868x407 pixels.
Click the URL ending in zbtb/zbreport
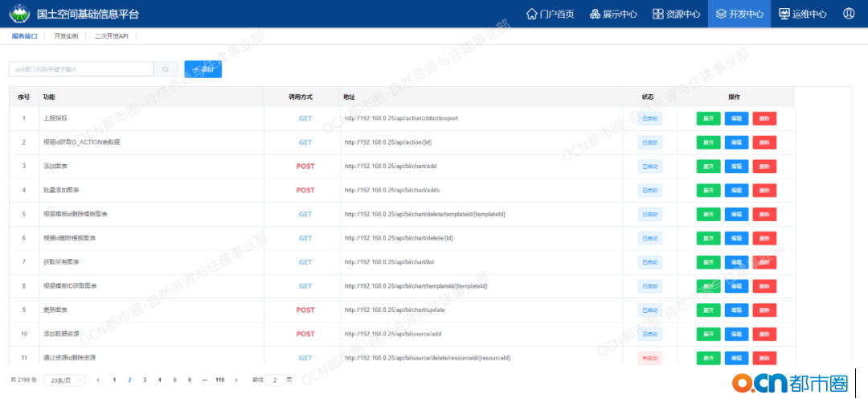point(401,118)
